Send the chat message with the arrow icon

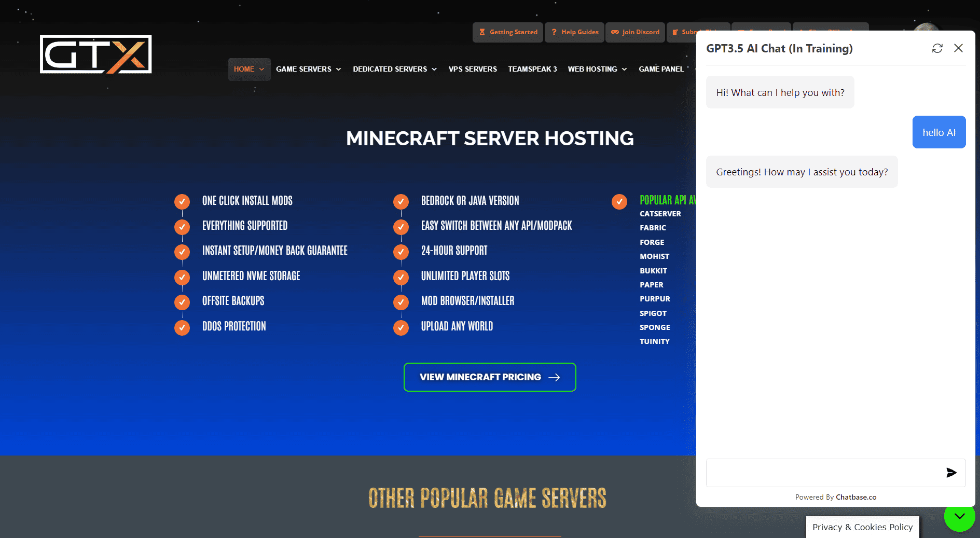(x=951, y=473)
